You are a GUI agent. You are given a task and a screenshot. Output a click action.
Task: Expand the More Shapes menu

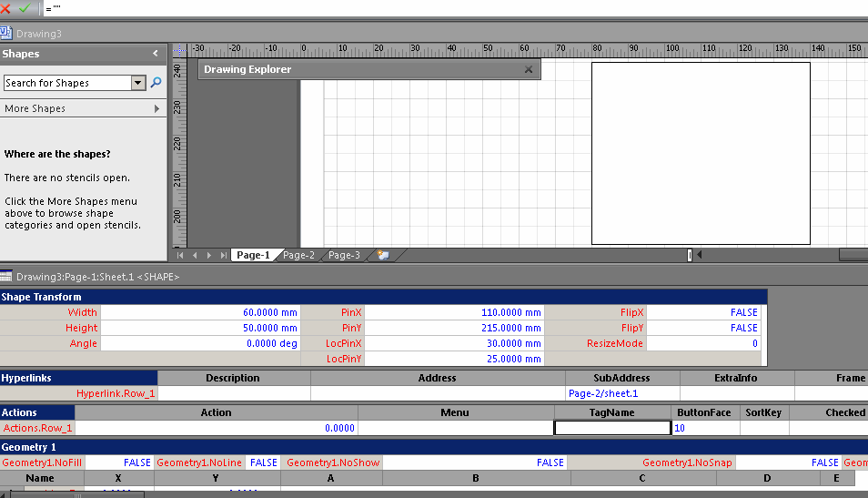coord(83,108)
